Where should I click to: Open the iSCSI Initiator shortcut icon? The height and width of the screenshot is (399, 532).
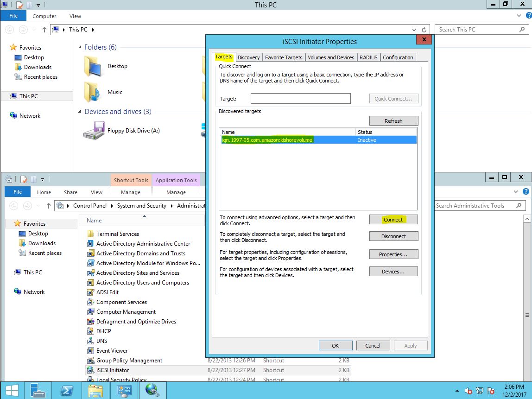pyautogui.click(x=91, y=370)
